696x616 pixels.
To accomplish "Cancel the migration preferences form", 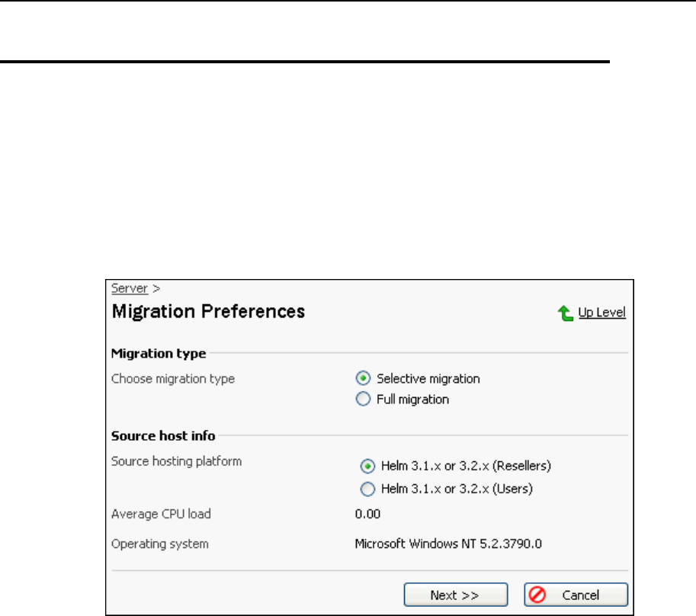I will coord(576,595).
